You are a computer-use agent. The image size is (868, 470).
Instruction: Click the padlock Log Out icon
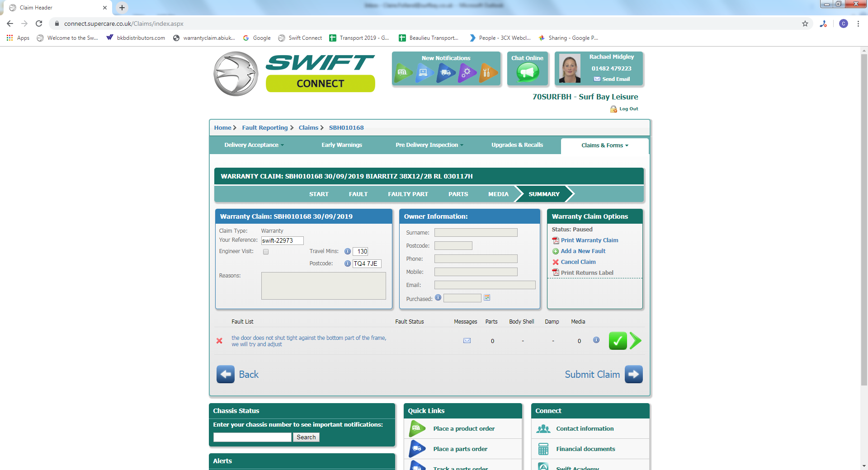pos(613,109)
